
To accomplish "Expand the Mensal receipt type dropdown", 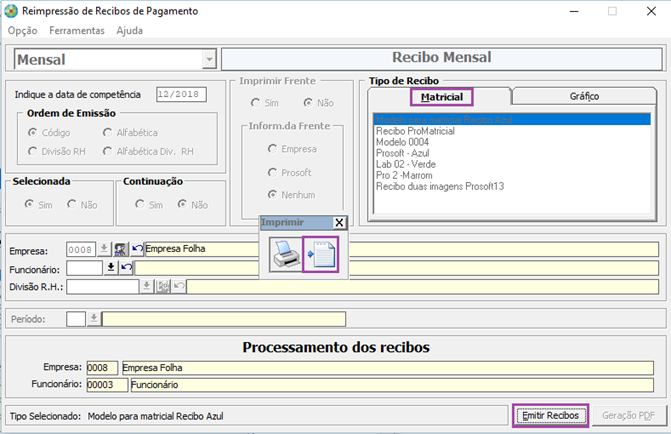I will (x=209, y=59).
